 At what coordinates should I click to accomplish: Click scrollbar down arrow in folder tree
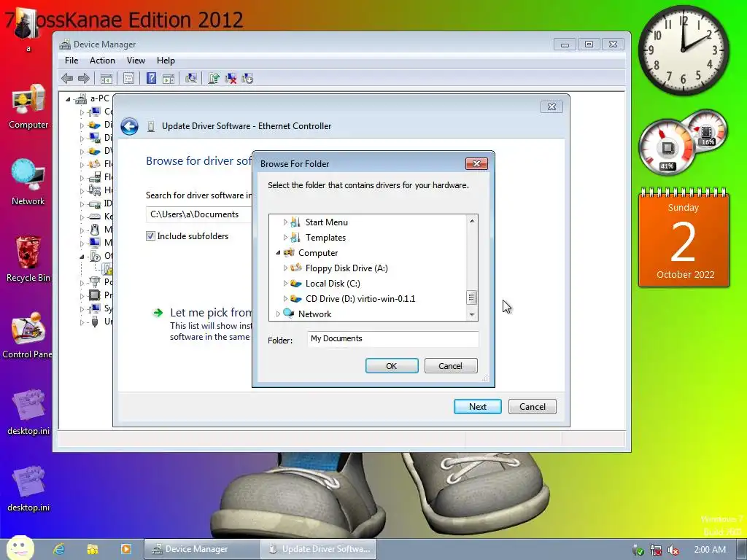pos(472,315)
